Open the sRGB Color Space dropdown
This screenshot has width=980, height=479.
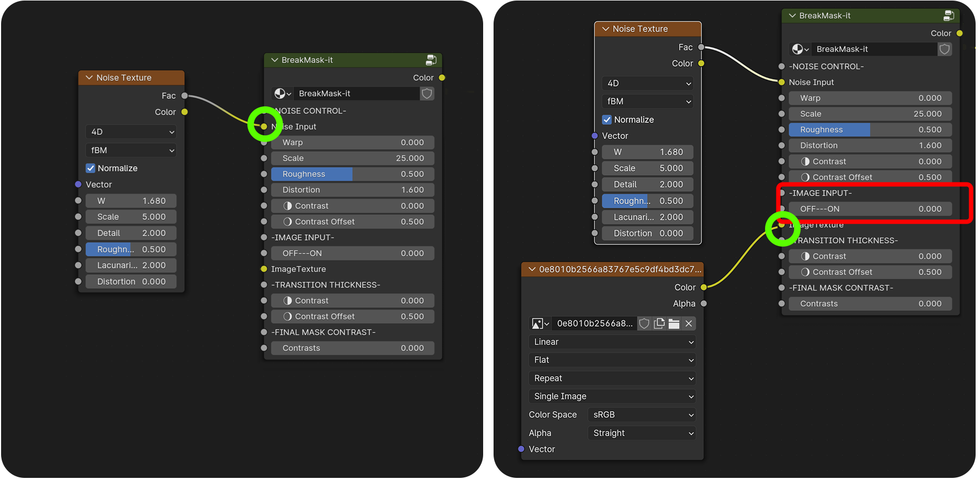(641, 415)
